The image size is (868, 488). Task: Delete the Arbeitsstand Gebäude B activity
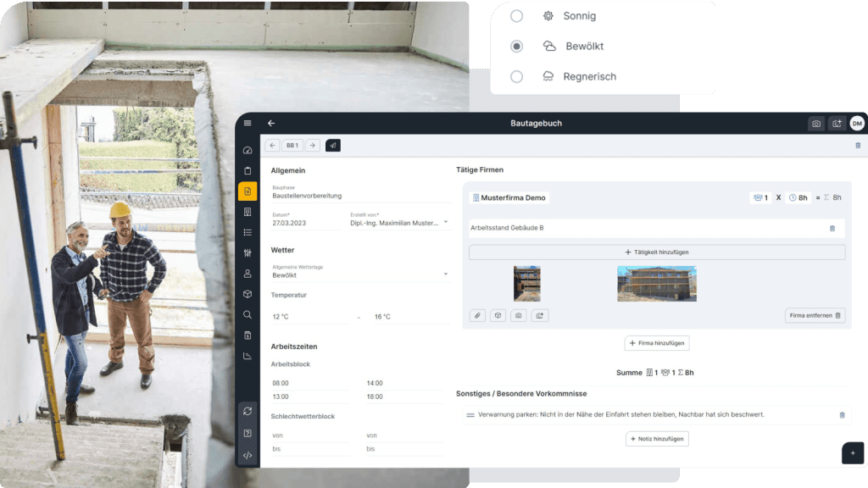click(832, 228)
